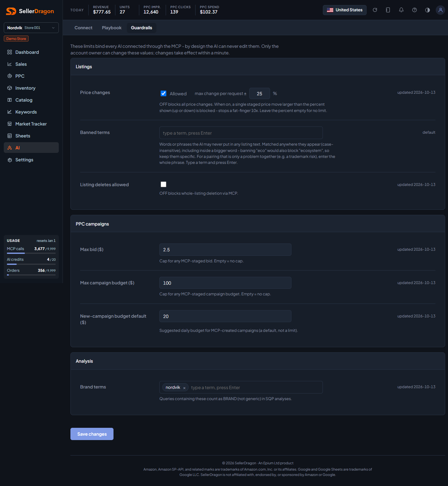The width and height of the screenshot is (448, 486).
Task: Remove the nordvik brand term chip
Action: point(184,388)
